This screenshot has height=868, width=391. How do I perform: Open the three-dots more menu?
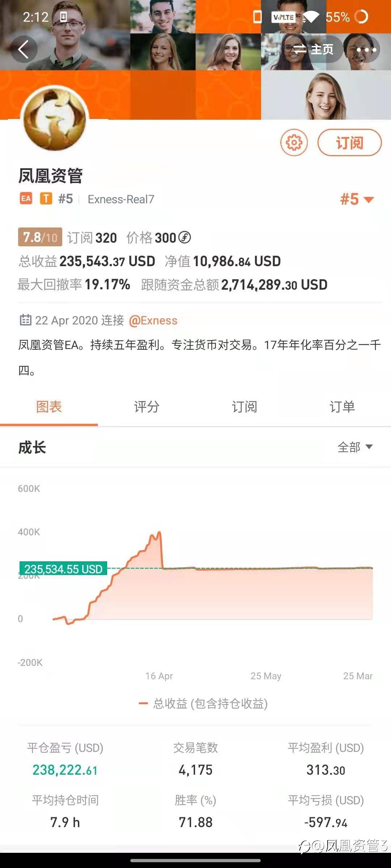pyautogui.click(x=366, y=50)
